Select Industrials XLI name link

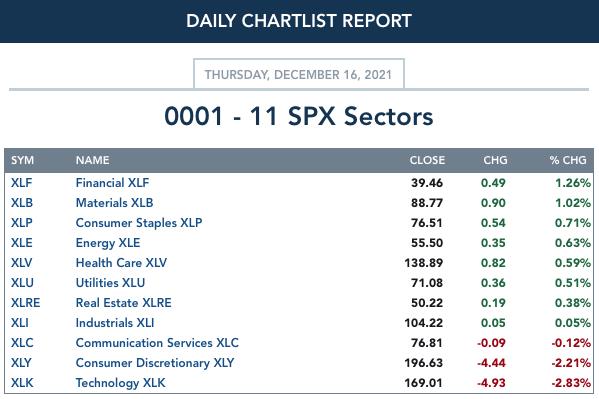[x=115, y=323]
